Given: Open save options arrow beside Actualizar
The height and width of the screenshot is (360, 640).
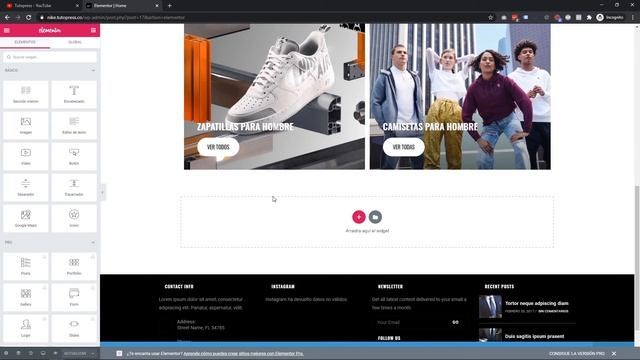Looking at the screenshot, I should click(x=93, y=353).
